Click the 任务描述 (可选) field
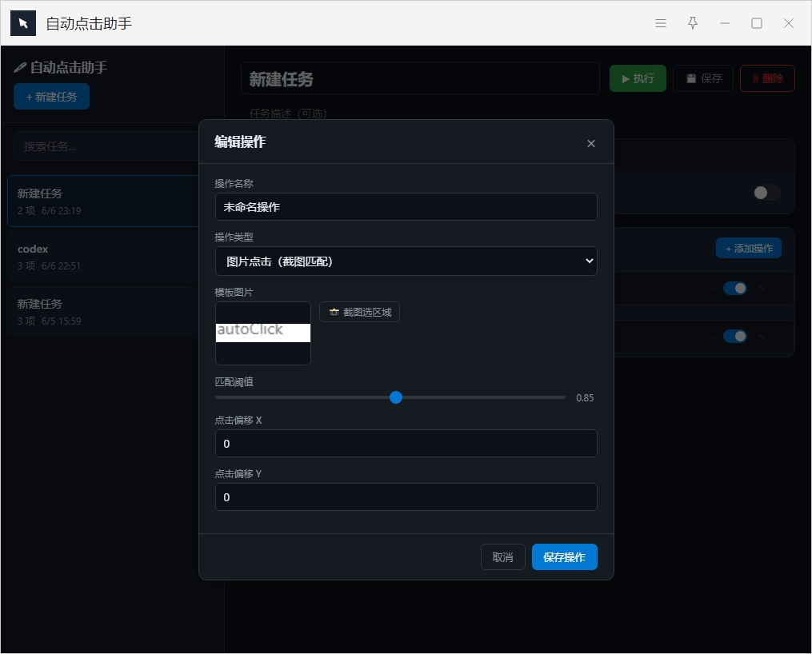Screen dimensions: 812x654 click(x=288, y=114)
